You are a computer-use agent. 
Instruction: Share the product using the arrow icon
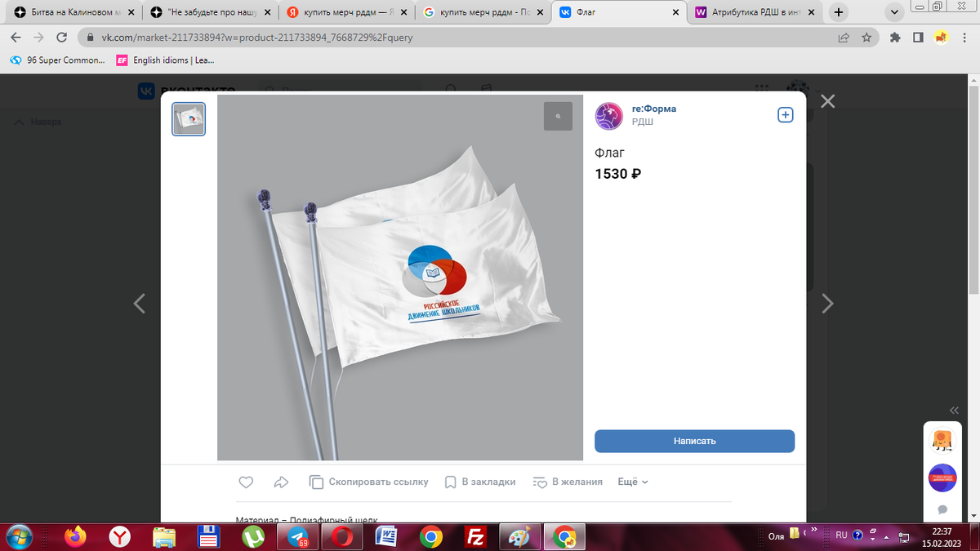pos(282,482)
